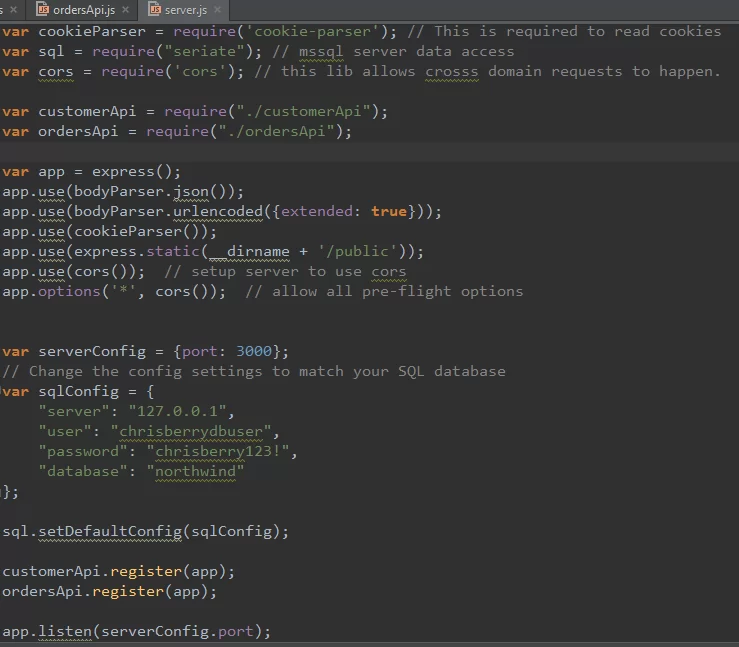This screenshot has height=647, width=739.
Task: Click setDefaultConfig method call
Action: coord(110,531)
